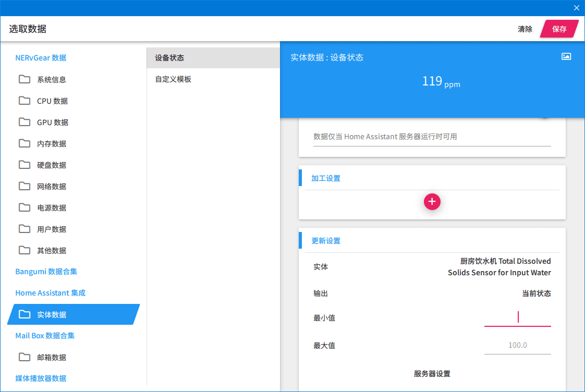Click the 最小值 input field
585x392 pixels.
(x=517, y=317)
